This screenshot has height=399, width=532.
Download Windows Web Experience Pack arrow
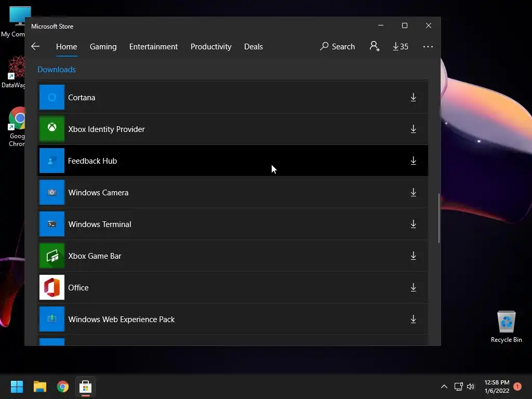click(413, 319)
